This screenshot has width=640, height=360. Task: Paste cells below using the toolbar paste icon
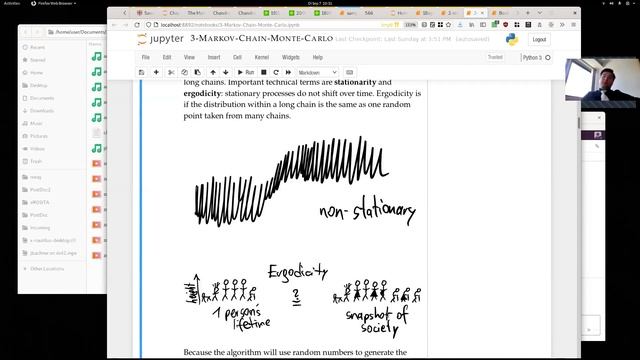point(198,72)
